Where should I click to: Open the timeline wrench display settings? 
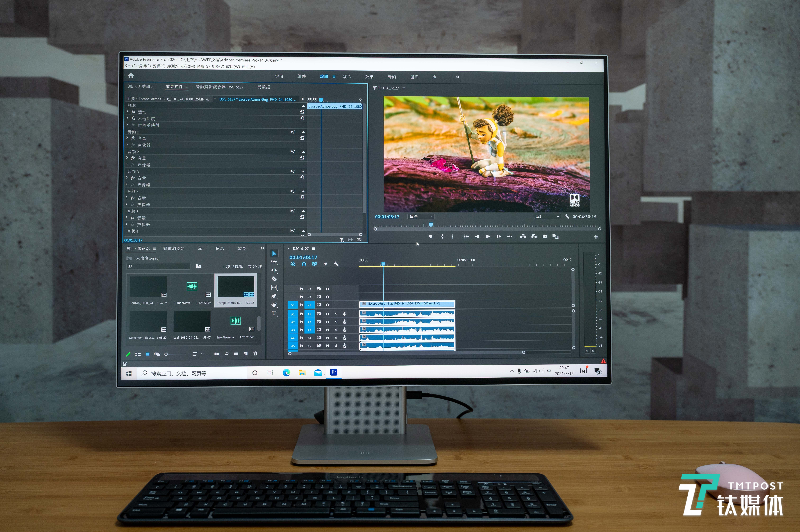click(336, 264)
